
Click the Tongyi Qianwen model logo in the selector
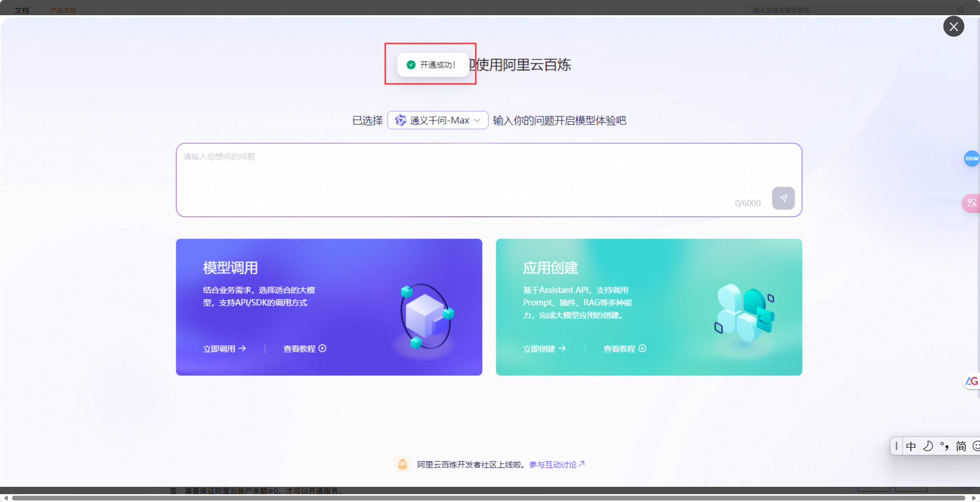coord(400,120)
